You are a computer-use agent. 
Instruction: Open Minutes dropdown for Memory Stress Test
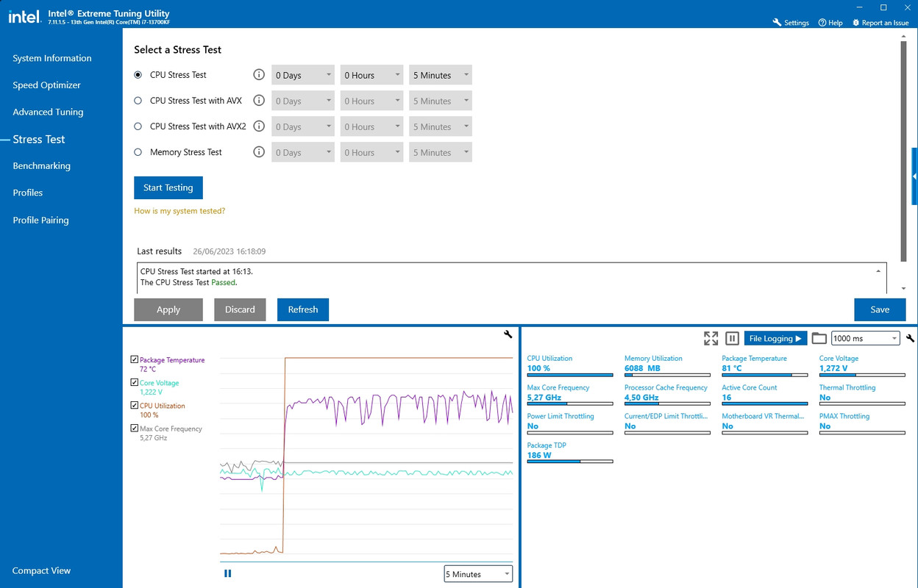(441, 152)
